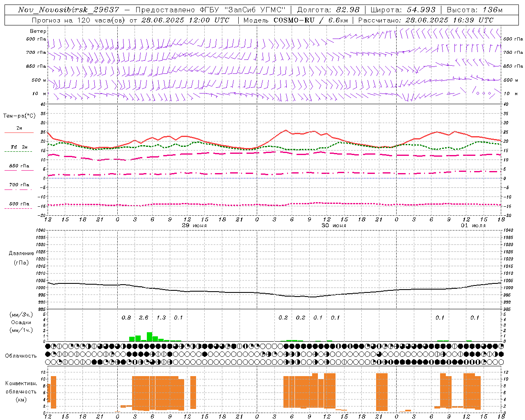The image size is (525, 420).
Task: Click the (мм/3ч.) precipitation unit label
Action: coord(21,315)
